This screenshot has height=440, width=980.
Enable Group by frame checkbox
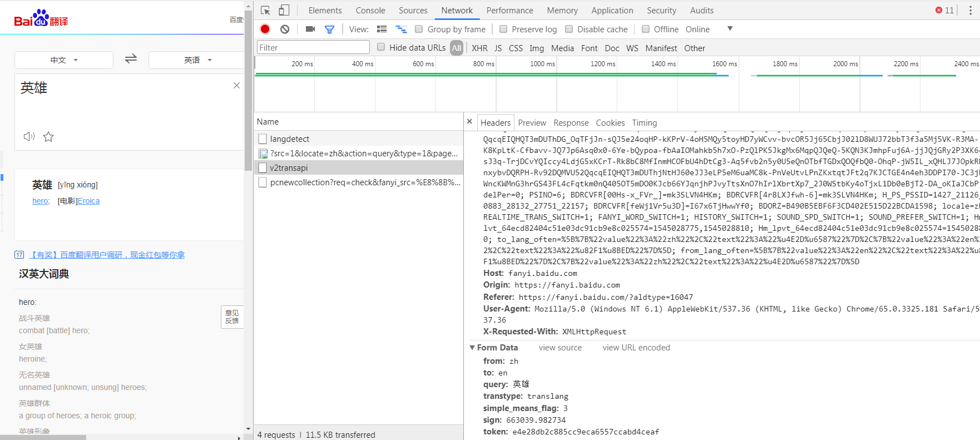pyautogui.click(x=419, y=29)
